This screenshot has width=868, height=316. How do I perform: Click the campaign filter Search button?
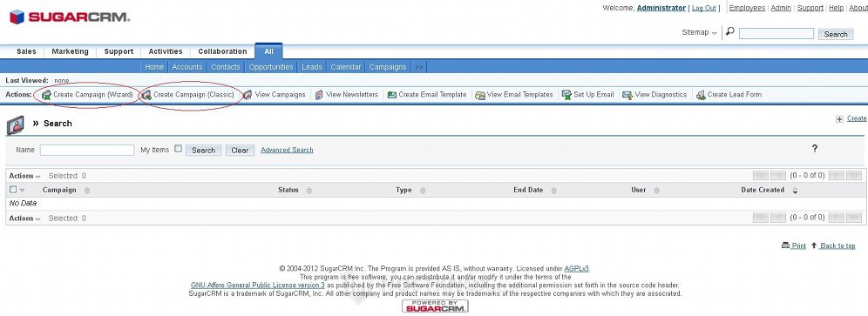tap(203, 151)
